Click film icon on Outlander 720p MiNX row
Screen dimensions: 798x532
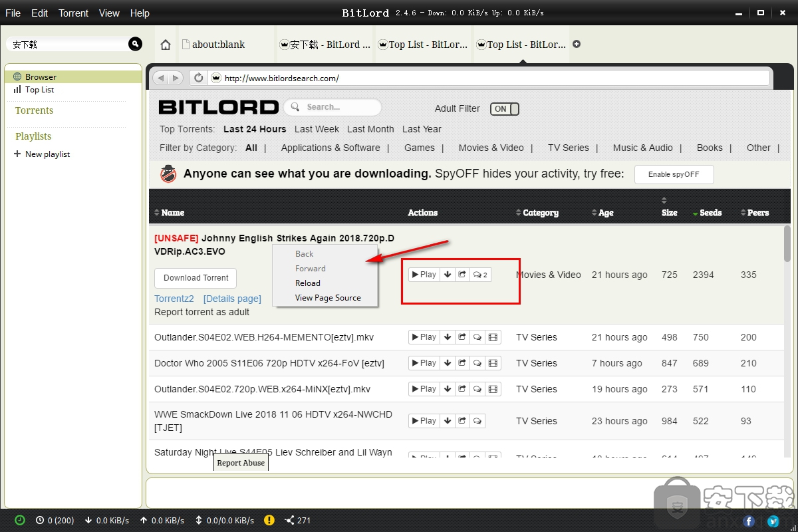[x=492, y=389]
